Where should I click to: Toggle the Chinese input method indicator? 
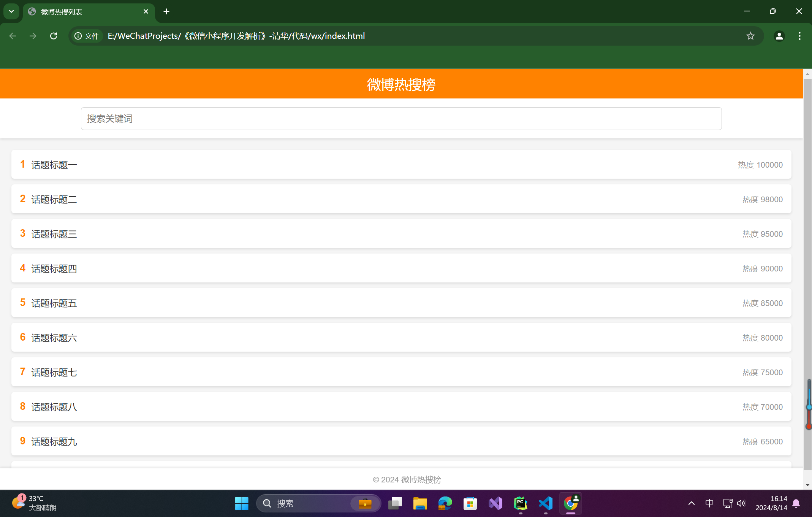click(709, 503)
